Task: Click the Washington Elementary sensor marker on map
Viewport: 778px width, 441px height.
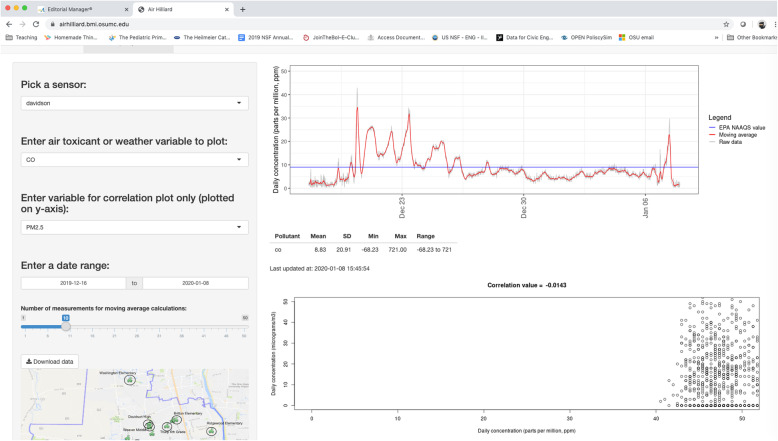Action: point(128,381)
